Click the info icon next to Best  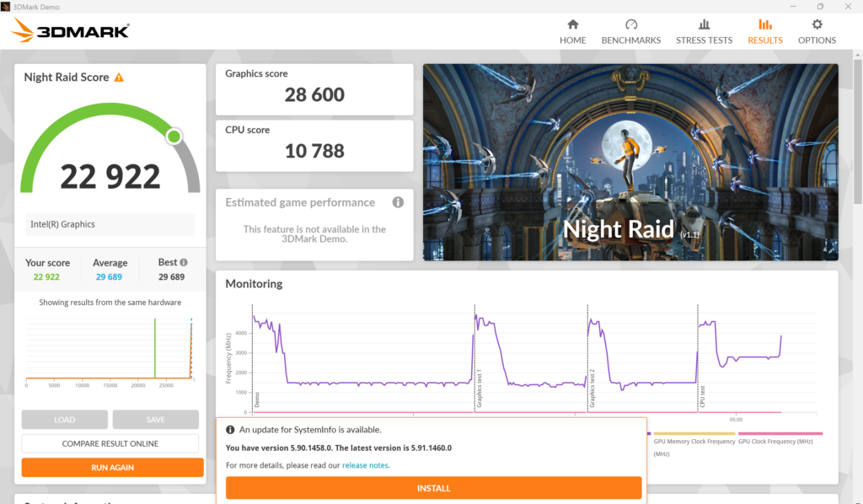(x=184, y=262)
